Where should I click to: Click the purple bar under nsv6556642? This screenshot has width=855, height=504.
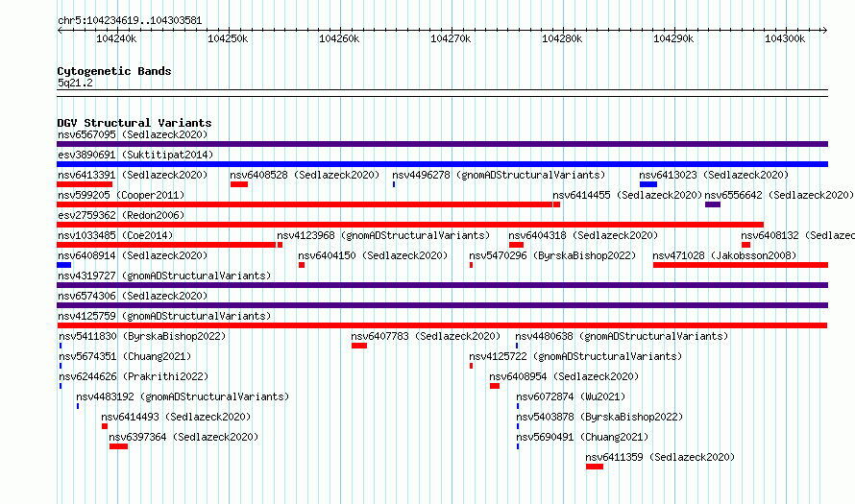pyautogui.click(x=713, y=204)
